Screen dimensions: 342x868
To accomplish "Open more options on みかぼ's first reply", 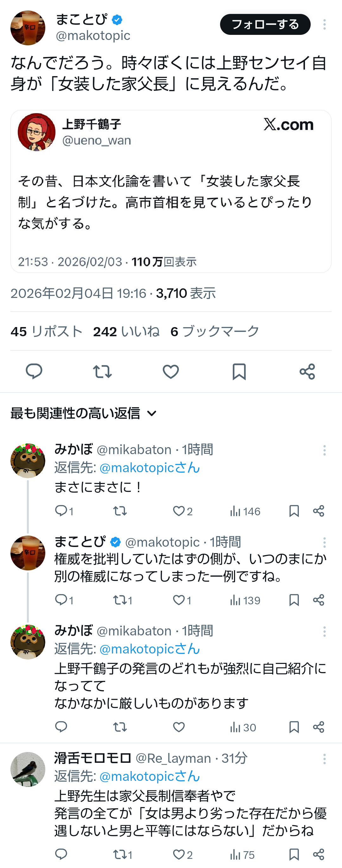I will (324, 450).
